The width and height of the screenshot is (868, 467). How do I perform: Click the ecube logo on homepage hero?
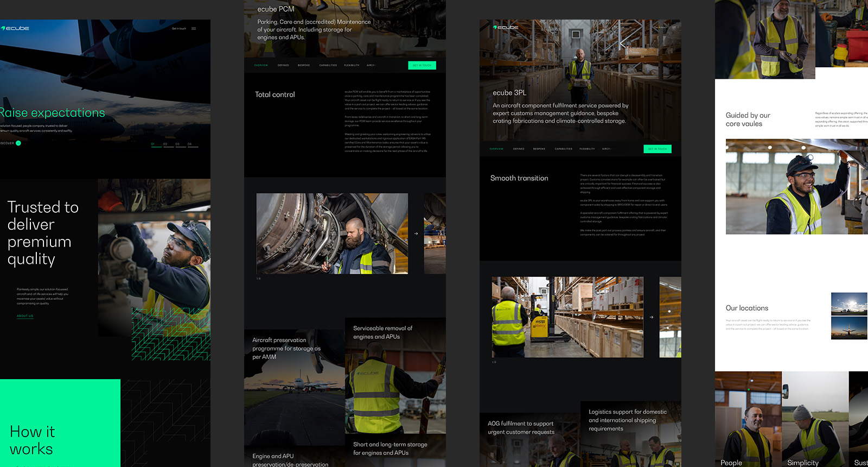point(16,28)
